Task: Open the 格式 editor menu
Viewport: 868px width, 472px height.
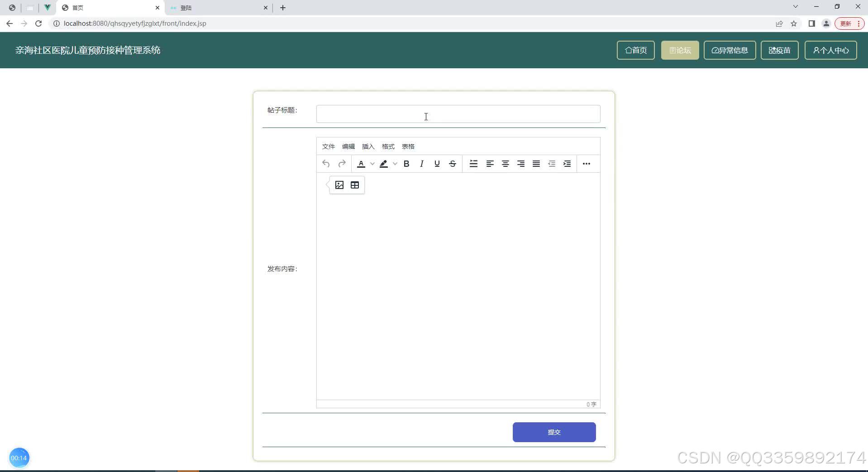Action: pyautogui.click(x=388, y=146)
